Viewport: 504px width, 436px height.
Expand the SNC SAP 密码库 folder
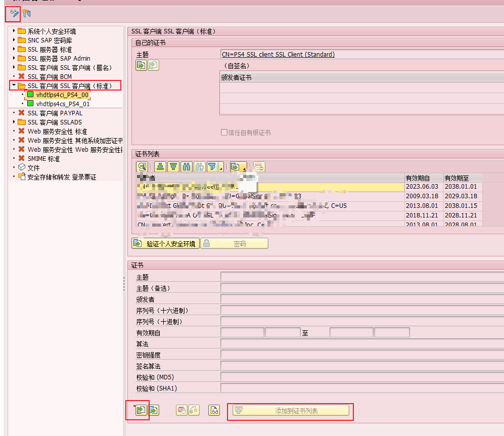click(14, 40)
